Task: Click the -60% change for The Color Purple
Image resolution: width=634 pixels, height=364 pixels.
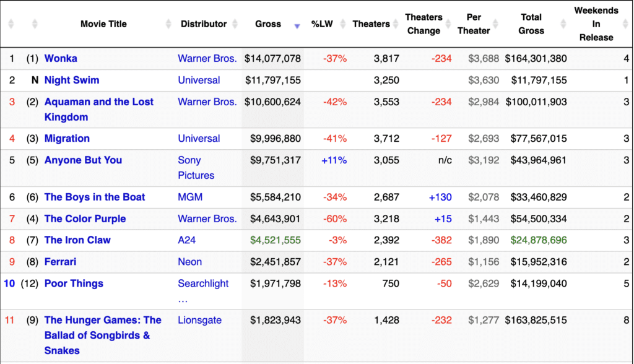Action: pyautogui.click(x=335, y=219)
